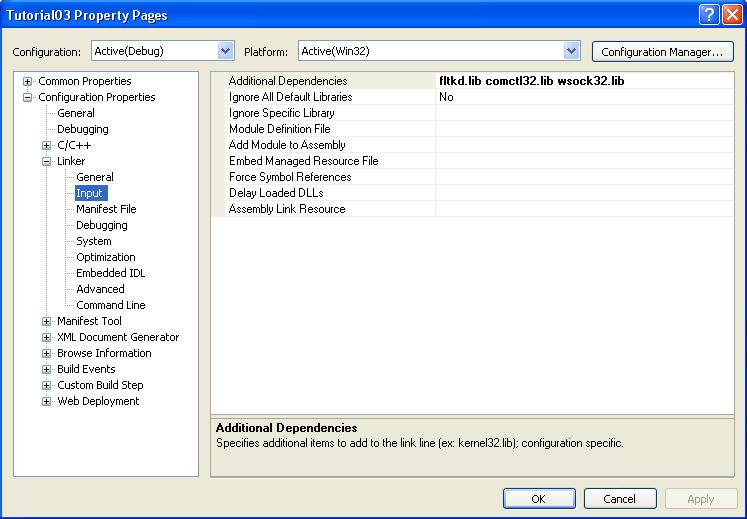This screenshot has height=519, width=747.
Task: Click the OK button
Action: pos(539,499)
